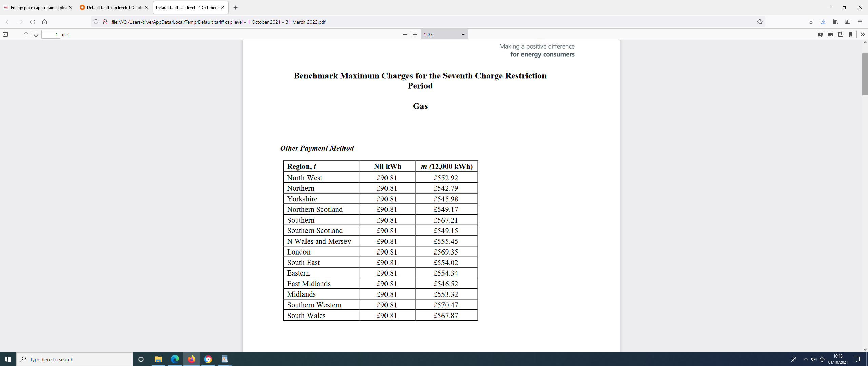
Task: Open a new browser tab
Action: click(x=236, y=7)
